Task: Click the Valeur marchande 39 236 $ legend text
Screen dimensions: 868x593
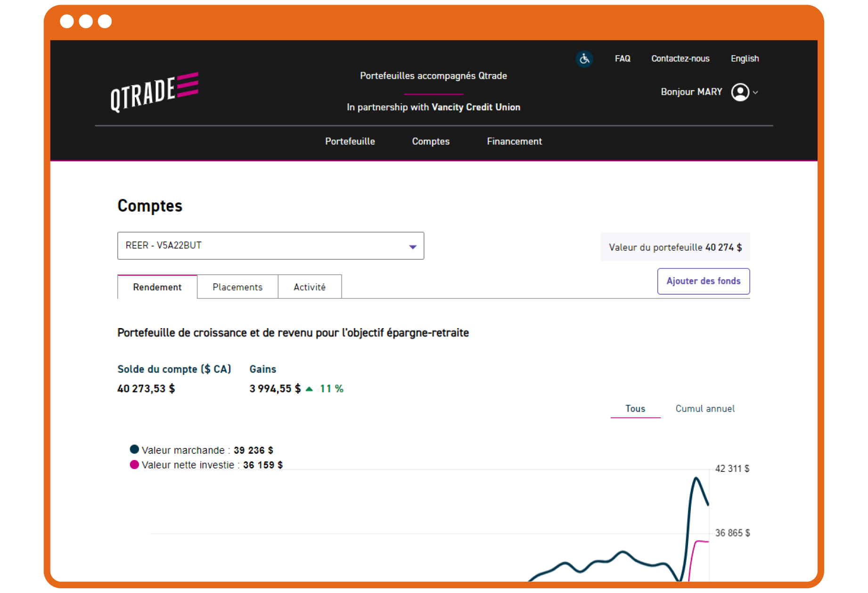Action: (x=207, y=450)
